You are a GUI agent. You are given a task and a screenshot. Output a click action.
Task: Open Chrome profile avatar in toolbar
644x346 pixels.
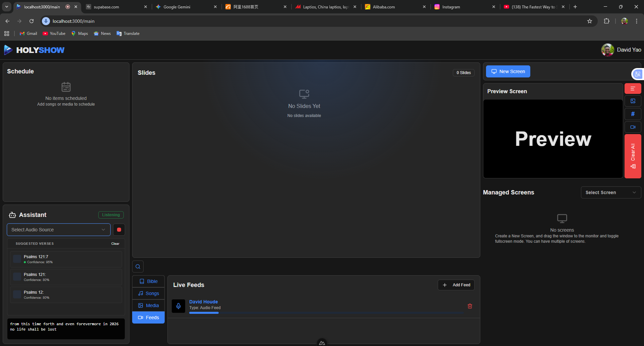(x=624, y=21)
